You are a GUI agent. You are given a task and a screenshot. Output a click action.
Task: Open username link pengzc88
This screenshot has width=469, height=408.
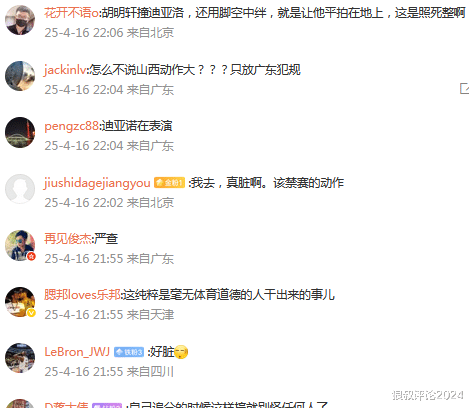point(71,126)
